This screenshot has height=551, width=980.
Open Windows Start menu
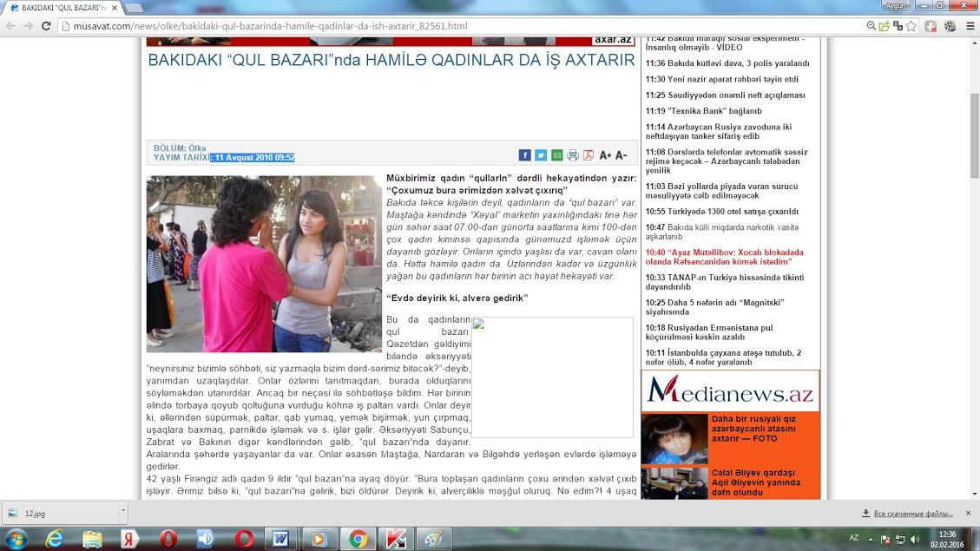(16, 539)
